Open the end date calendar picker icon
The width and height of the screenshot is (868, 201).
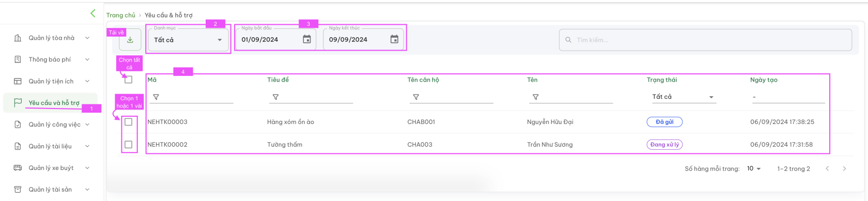[394, 39]
